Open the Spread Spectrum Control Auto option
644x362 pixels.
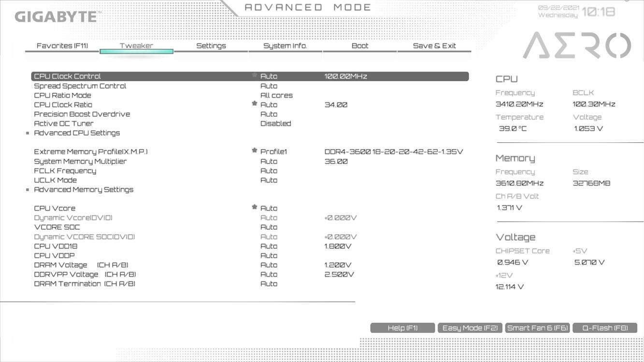(x=269, y=86)
